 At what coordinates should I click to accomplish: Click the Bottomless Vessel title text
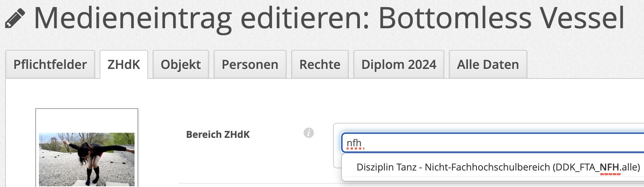501,18
